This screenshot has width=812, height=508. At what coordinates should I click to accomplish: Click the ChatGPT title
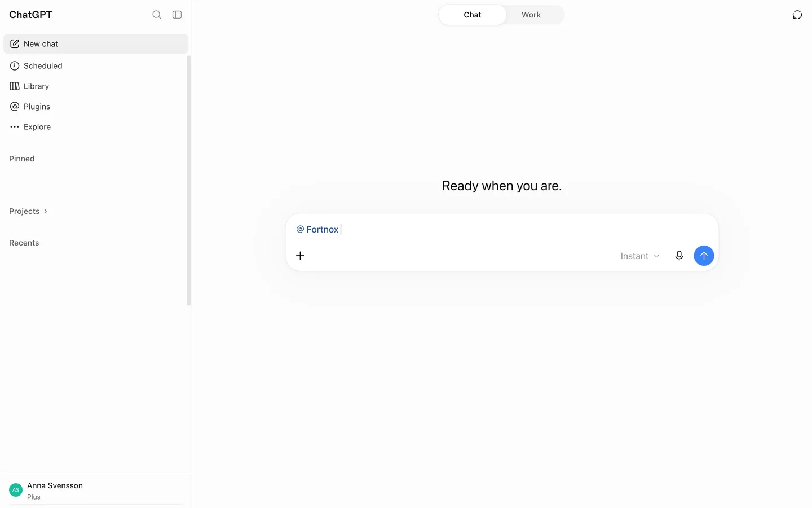(30, 15)
